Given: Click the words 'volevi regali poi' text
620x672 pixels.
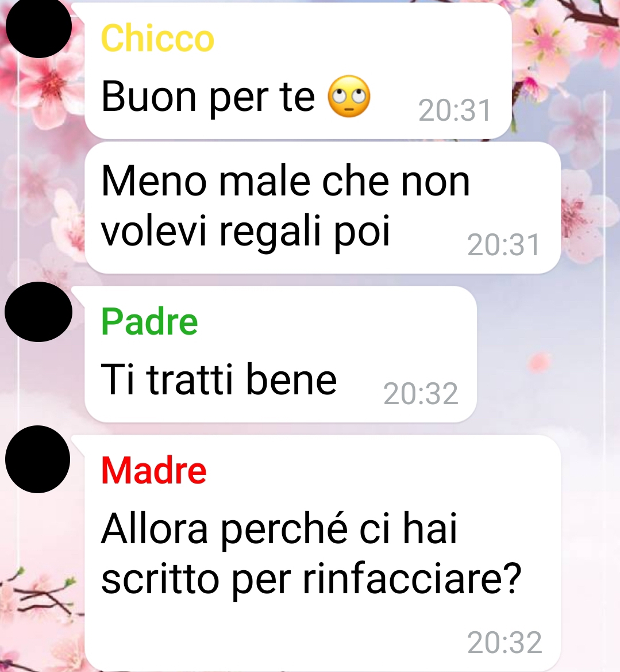Looking at the screenshot, I should [x=245, y=232].
